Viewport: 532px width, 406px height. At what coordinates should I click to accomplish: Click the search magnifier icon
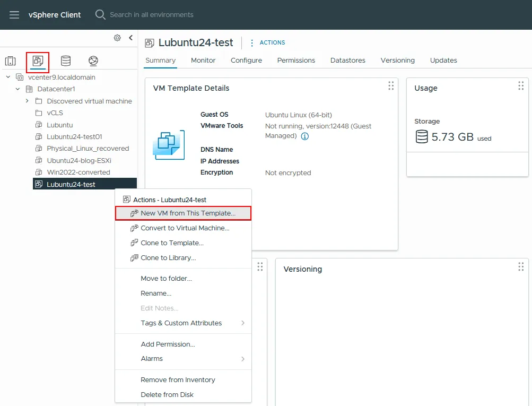click(x=100, y=15)
